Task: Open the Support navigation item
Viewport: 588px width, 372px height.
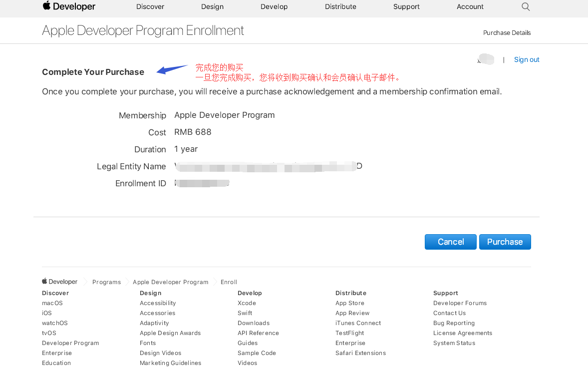Action: click(x=406, y=6)
